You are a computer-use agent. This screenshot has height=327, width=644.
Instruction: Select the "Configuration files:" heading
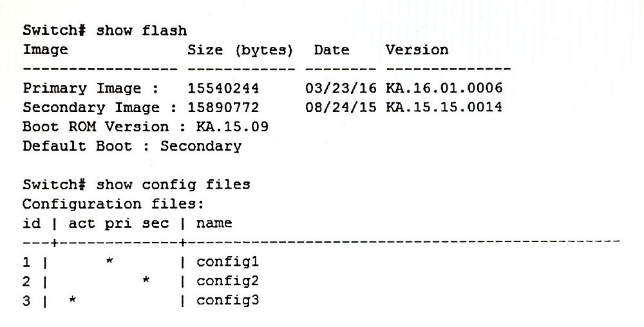[113, 204]
